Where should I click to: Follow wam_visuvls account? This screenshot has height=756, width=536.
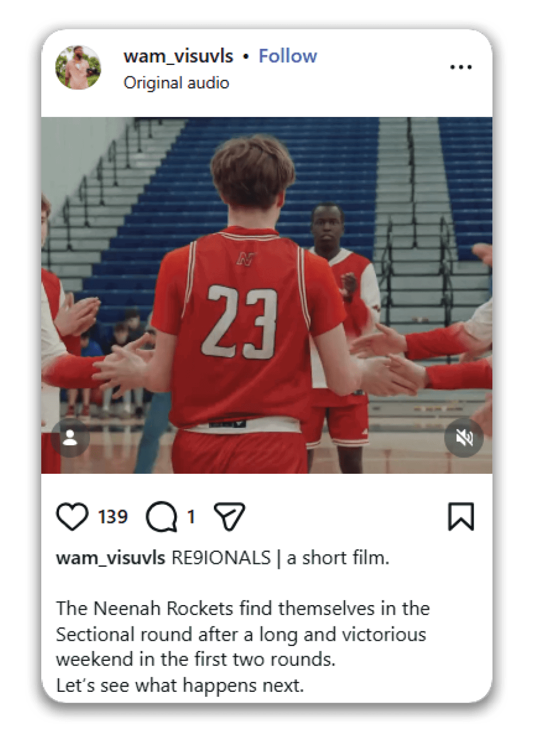(288, 56)
